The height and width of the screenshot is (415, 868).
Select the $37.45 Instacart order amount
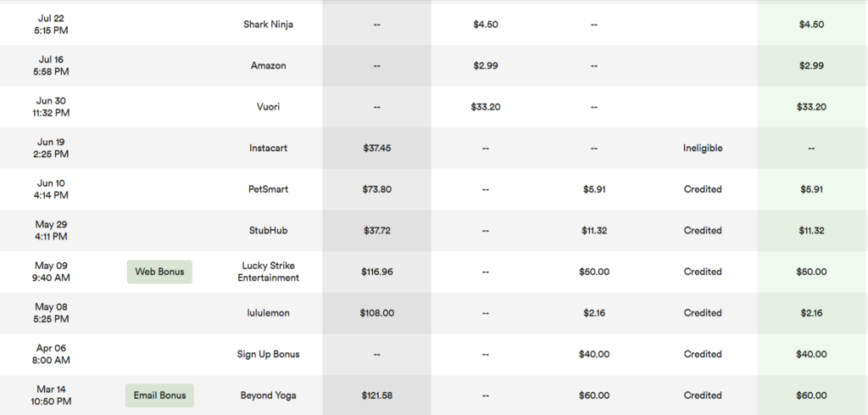[x=376, y=148]
